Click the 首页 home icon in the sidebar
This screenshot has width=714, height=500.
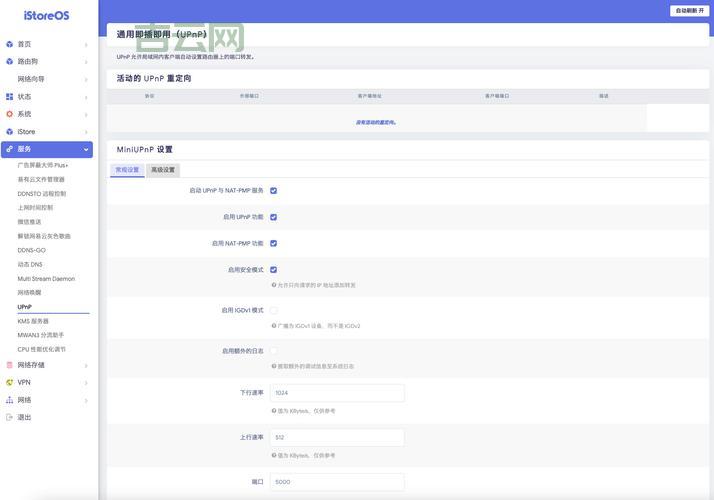pyautogui.click(x=10, y=44)
